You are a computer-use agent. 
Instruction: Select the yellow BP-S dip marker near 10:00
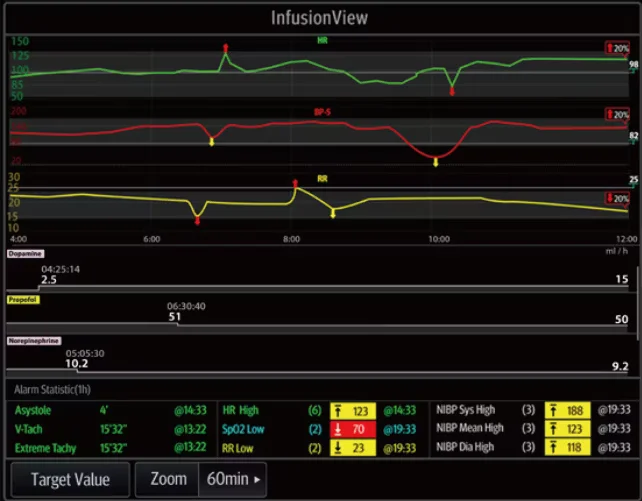click(435, 161)
